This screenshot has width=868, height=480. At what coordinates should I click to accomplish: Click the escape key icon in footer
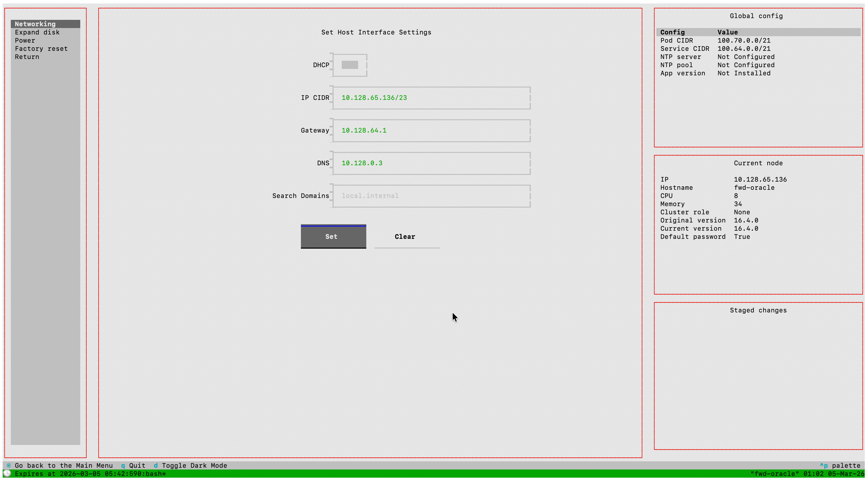(x=8, y=465)
